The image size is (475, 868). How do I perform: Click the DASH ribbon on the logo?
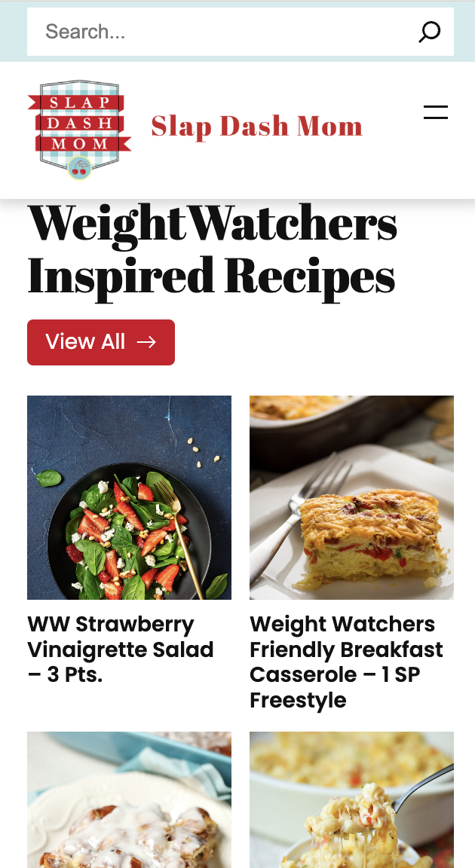[x=81, y=123]
